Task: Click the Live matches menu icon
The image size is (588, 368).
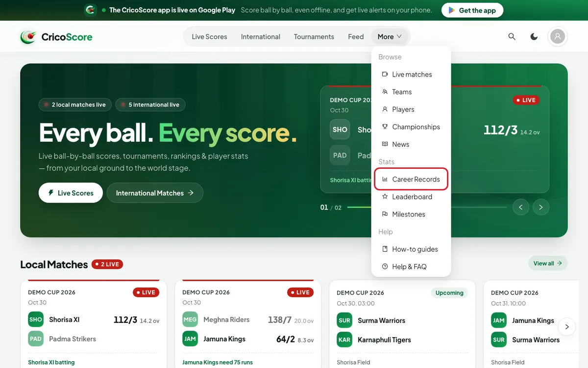Action: point(385,75)
